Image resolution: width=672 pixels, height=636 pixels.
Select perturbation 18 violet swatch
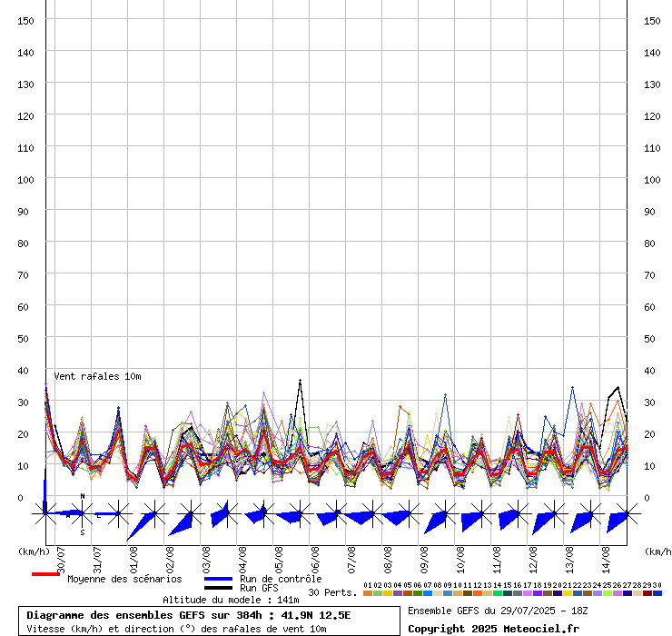tap(537, 593)
